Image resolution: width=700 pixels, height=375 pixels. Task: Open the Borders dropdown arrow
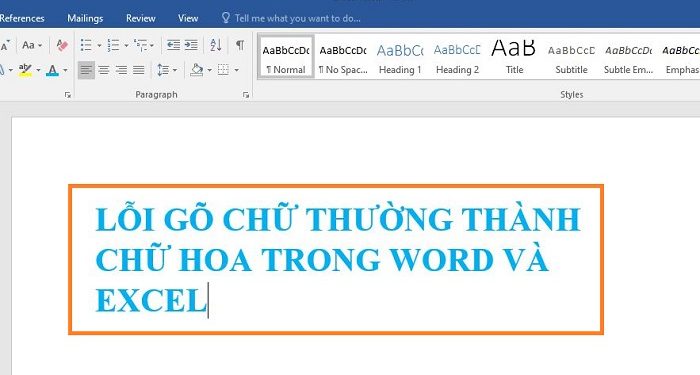[236, 70]
